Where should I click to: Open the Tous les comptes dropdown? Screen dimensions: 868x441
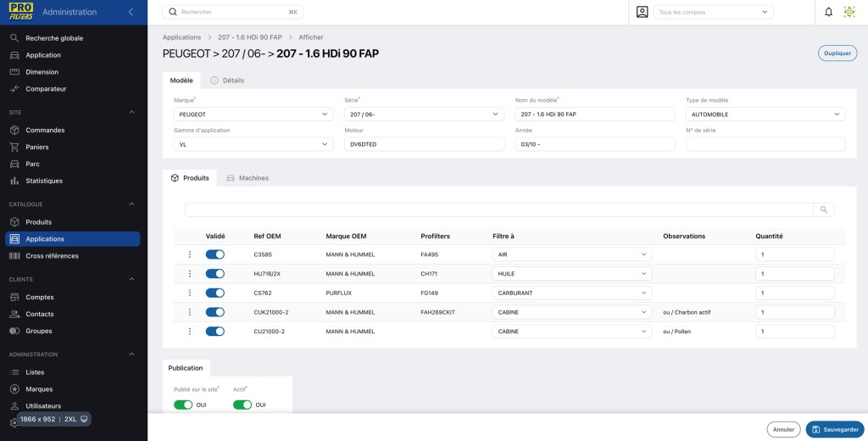pos(713,12)
